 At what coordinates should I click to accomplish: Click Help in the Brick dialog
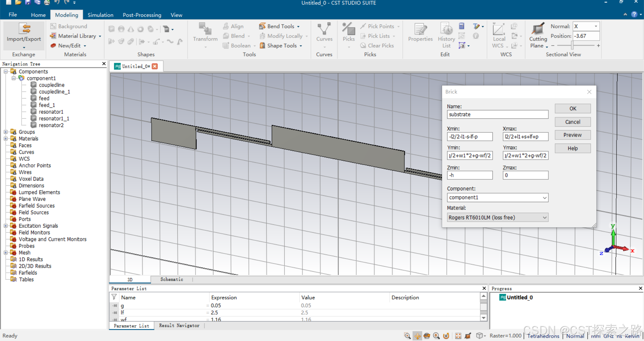[573, 148]
